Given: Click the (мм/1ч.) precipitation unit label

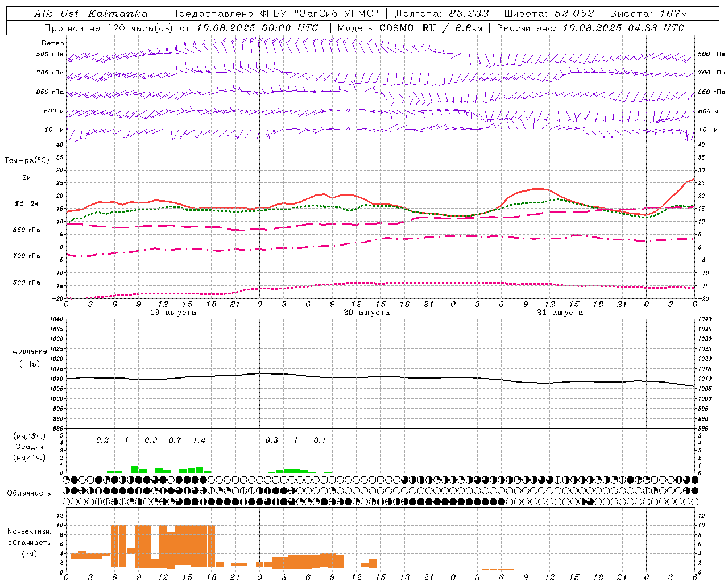Looking at the screenshot, I should click(29, 458).
